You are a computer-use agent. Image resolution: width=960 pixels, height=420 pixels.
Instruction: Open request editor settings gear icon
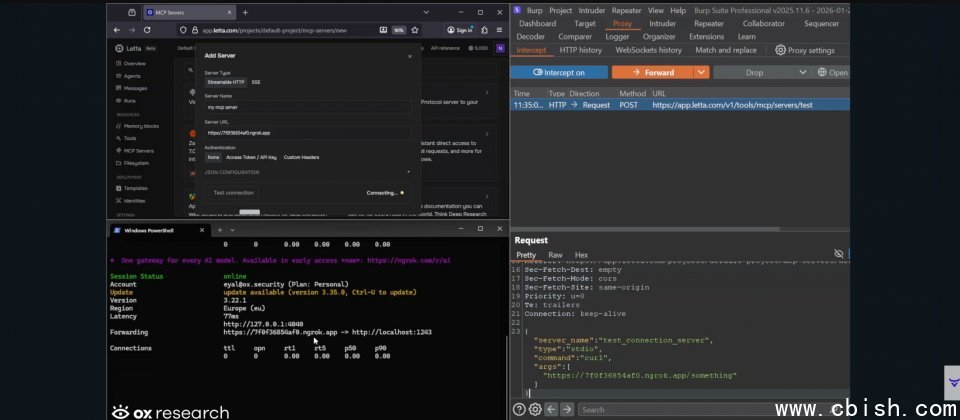pyautogui.click(x=535, y=409)
